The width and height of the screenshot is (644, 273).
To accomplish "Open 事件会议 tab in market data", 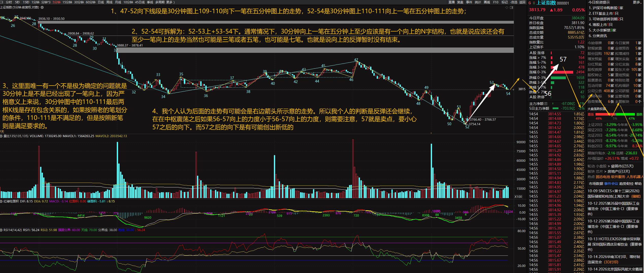I will [611, 184].
